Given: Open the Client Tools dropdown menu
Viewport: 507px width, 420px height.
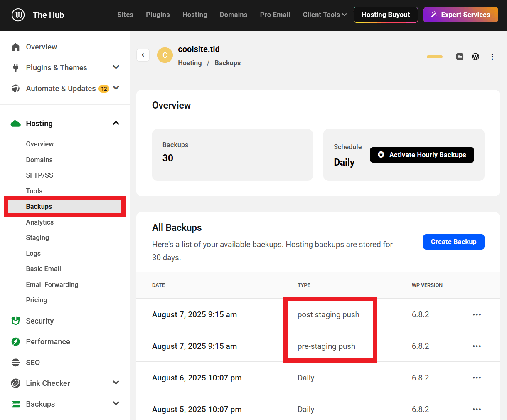Looking at the screenshot, I should point(325,15).
